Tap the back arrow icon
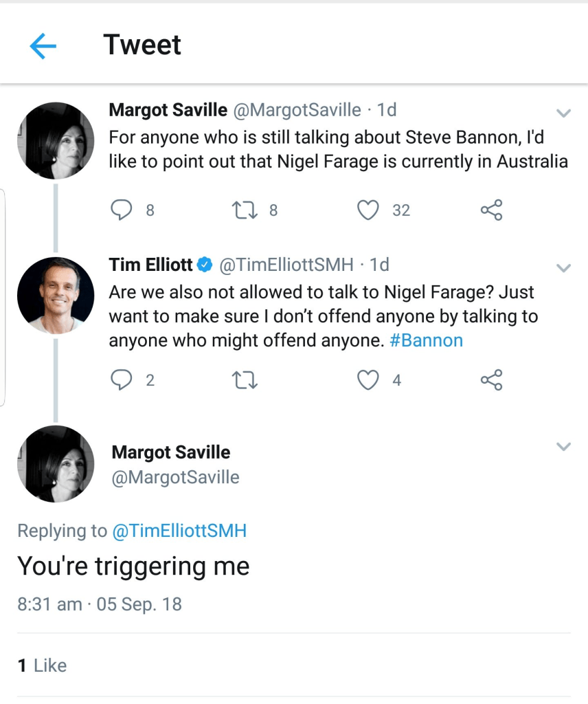 (x=43, y=46)
